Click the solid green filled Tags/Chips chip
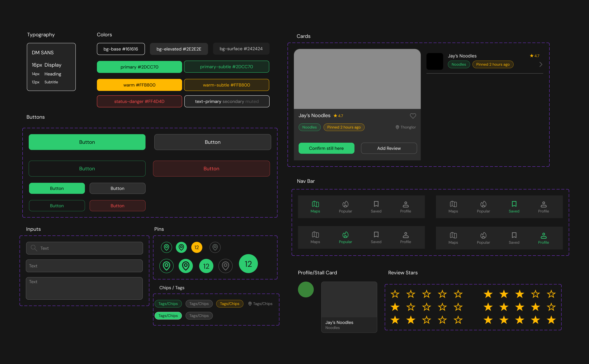The width and height of the screenshot is (589, 364). (x=168, y=316)
